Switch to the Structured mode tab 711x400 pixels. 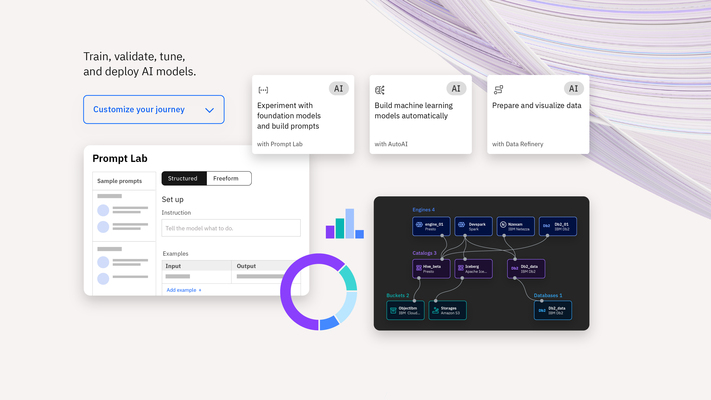[x=183, y=178]
